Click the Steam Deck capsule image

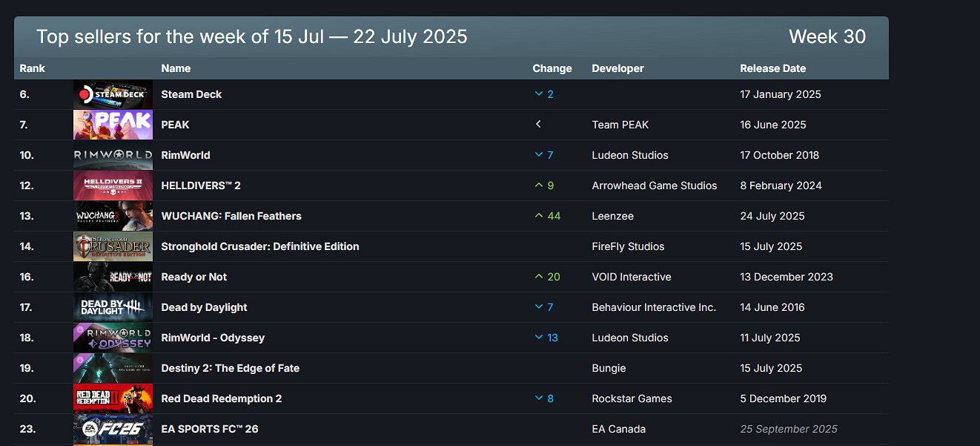112,94
